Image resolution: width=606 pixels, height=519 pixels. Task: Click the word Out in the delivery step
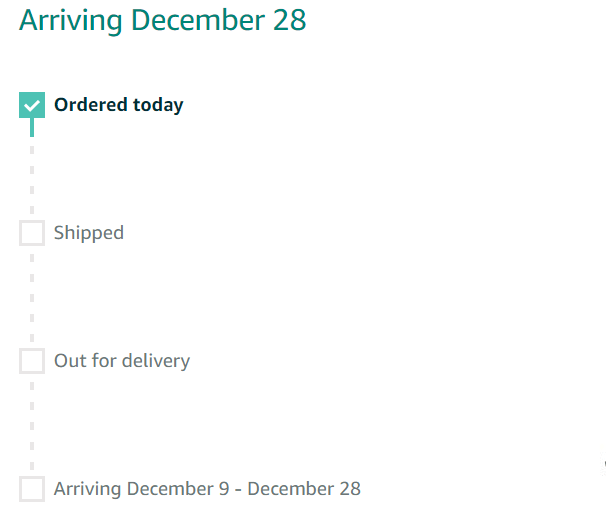point(69,361)
